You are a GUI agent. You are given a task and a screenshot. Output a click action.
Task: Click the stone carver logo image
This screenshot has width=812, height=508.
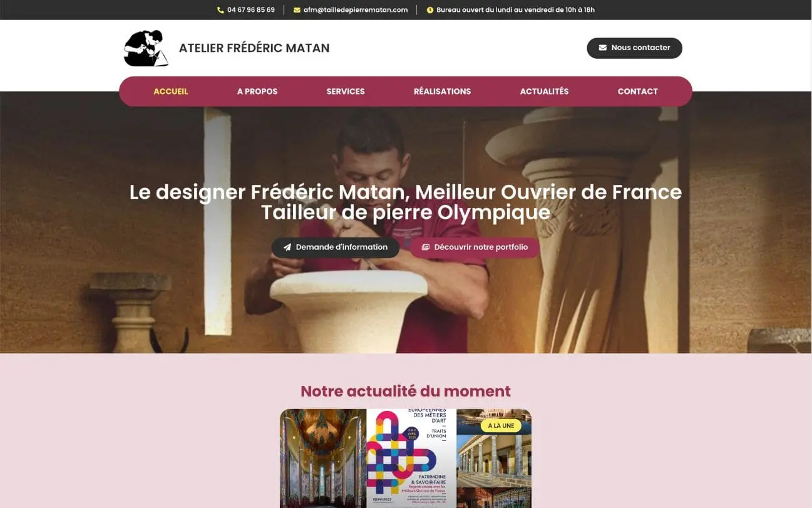point(146,48)
